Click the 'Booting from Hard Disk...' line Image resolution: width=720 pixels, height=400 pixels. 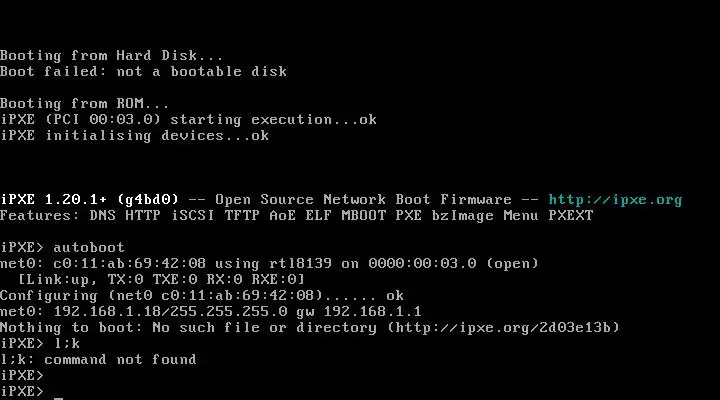click(112, 56)
